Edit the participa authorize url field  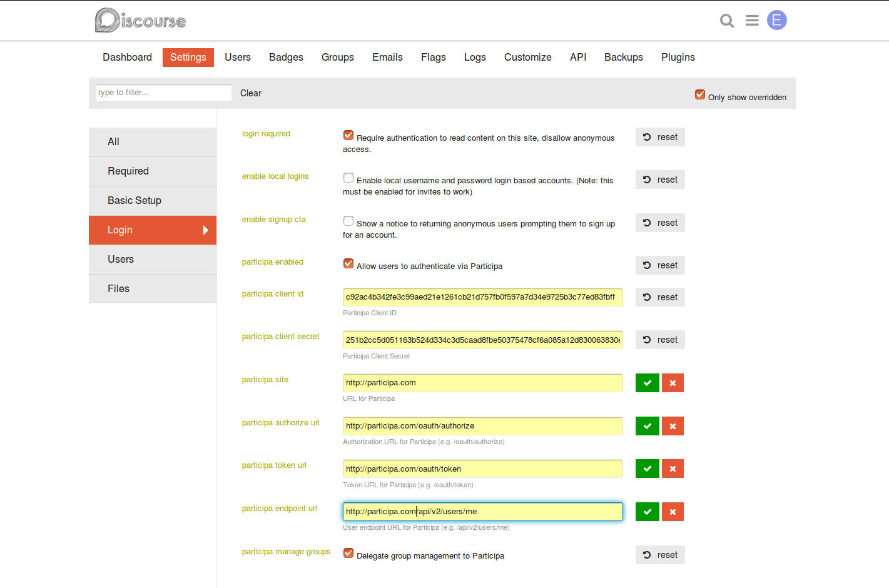[x=483, y=426]
